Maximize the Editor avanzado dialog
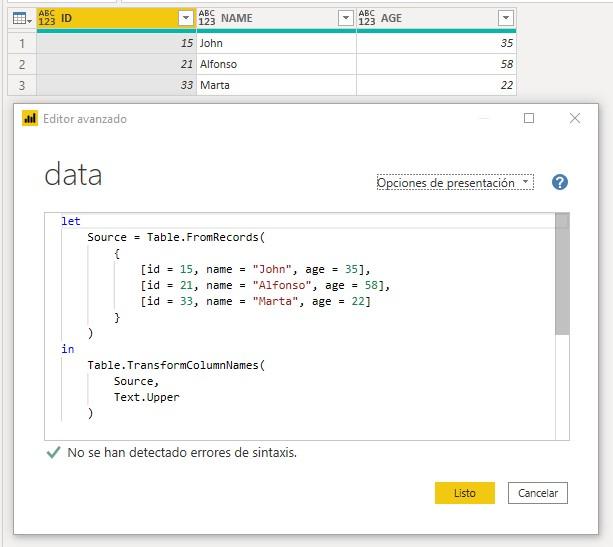 pyautogui.click(x=529, y=118)
